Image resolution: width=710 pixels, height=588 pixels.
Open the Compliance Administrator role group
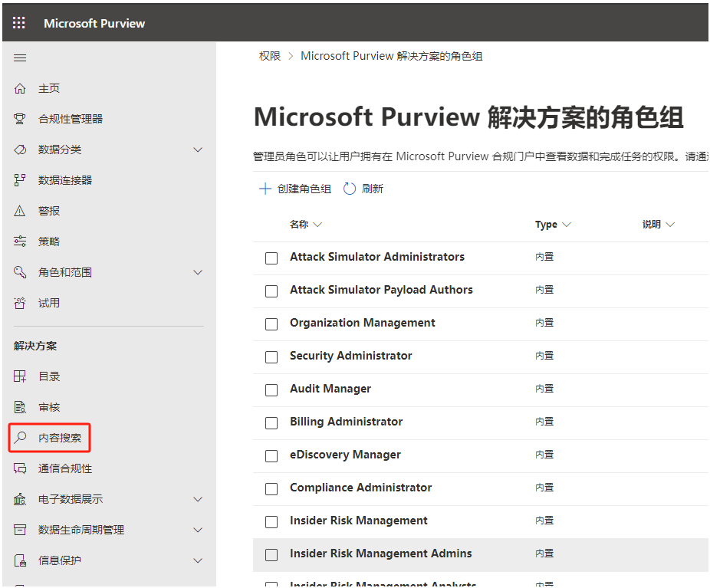point(361,488)
